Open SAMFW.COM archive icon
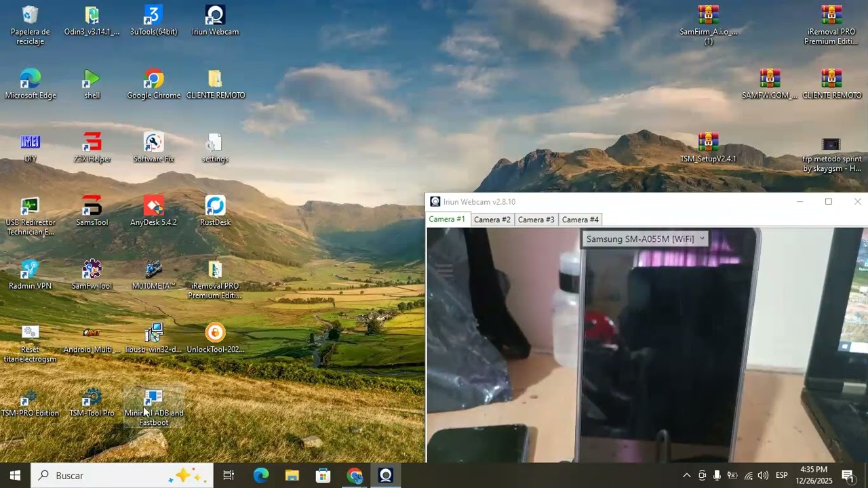This screenshot has width=868, height=488. click(770, 84)
